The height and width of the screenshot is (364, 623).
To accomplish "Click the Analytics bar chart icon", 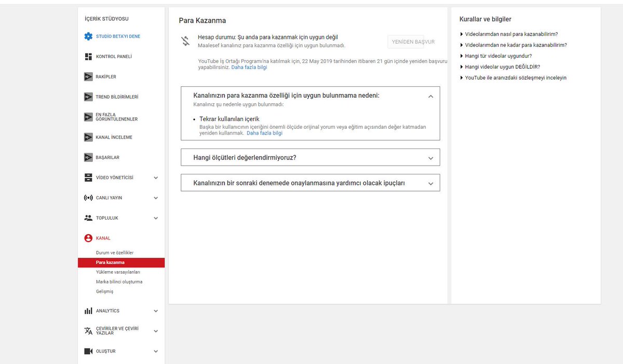I will click(88, 311).
